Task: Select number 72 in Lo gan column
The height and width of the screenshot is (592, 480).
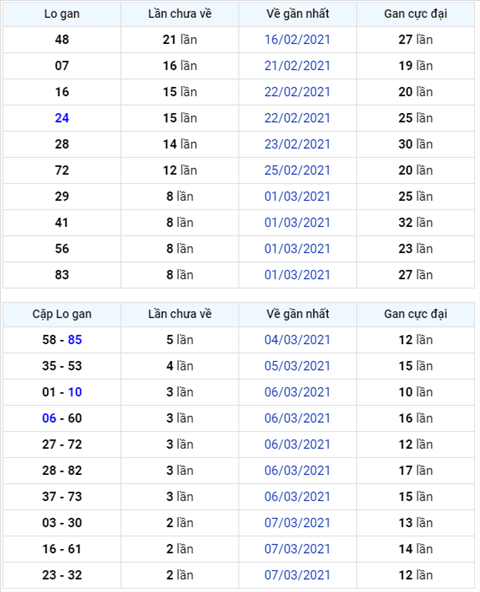Action: [62, 170]
